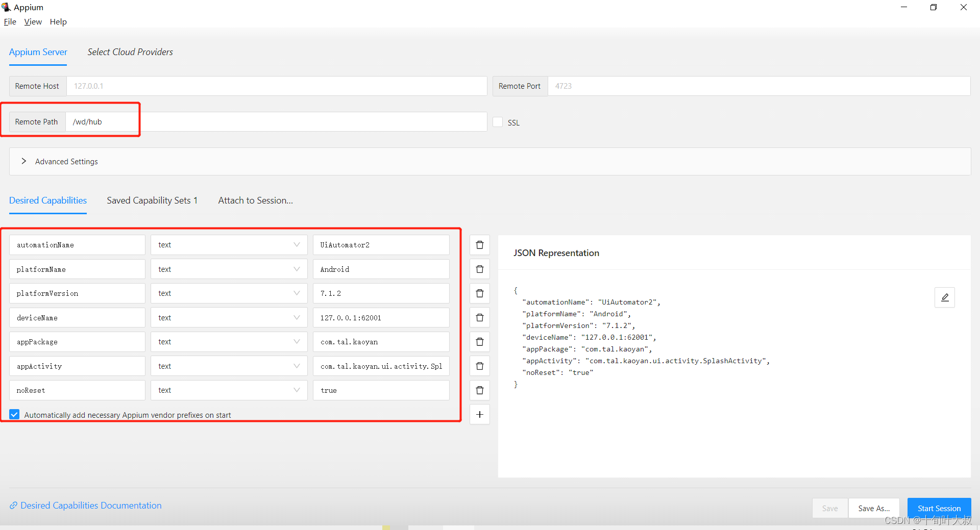Delete the deviceName capability row

(479, 317)
